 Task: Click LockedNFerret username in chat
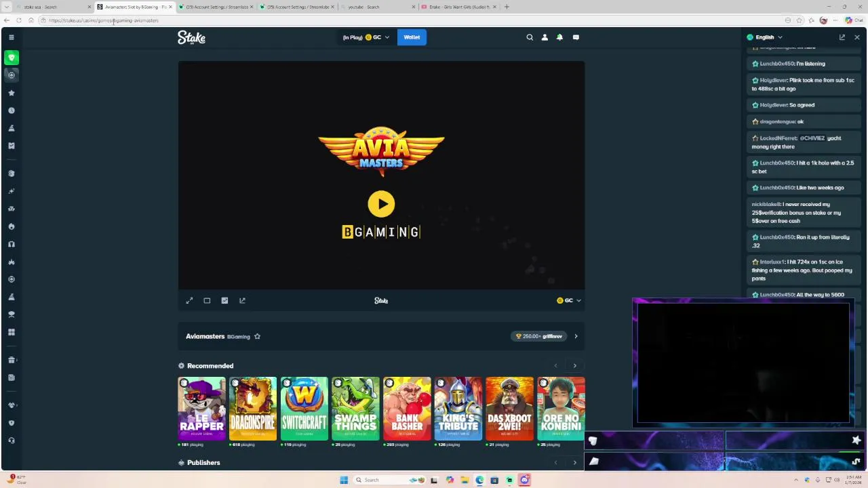tap(778, 138)
